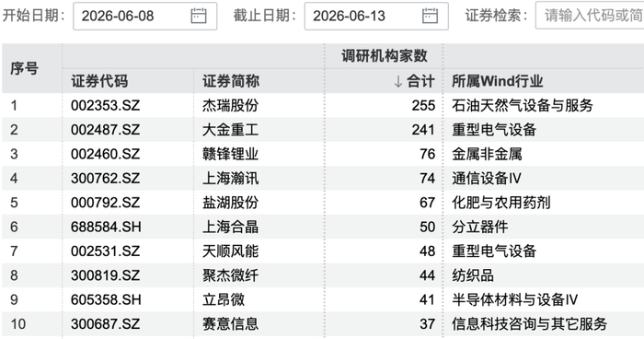Viewport: 644px width, 339px height.
Task: Click the total value 241
Action: [x=423, y=130]
